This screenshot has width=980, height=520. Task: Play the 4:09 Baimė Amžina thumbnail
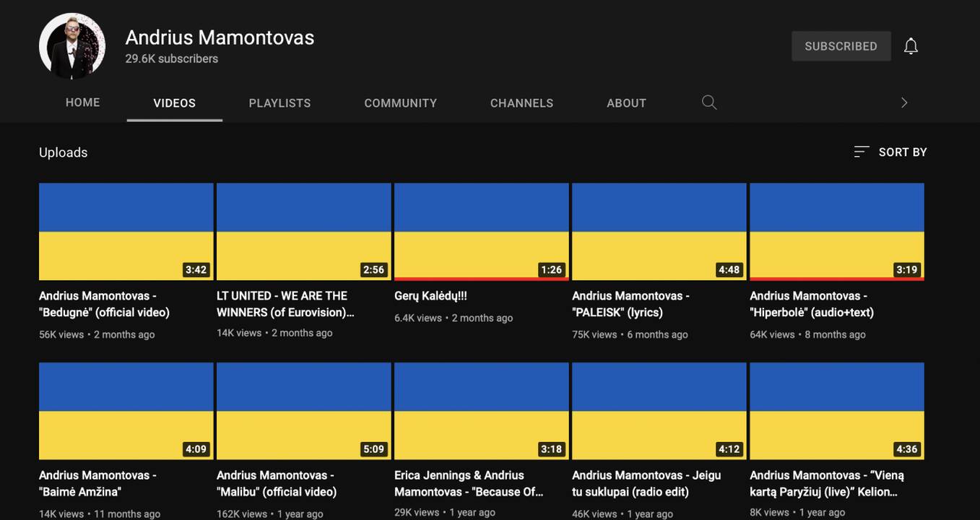point(126,411)
